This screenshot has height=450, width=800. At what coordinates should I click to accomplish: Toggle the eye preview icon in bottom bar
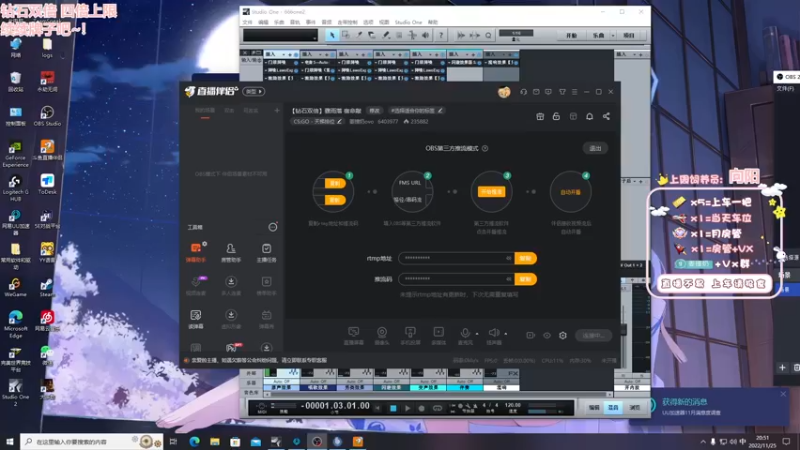tap(546, 336)
